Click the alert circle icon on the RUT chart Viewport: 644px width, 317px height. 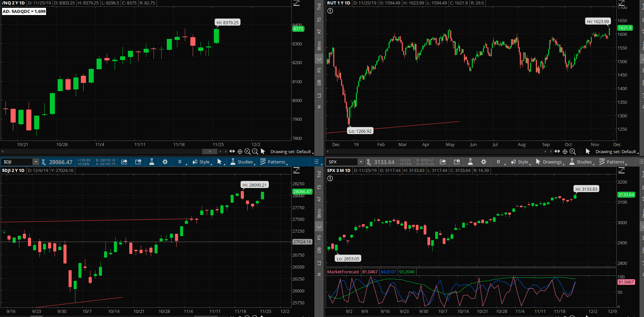(x=330, y=11)
